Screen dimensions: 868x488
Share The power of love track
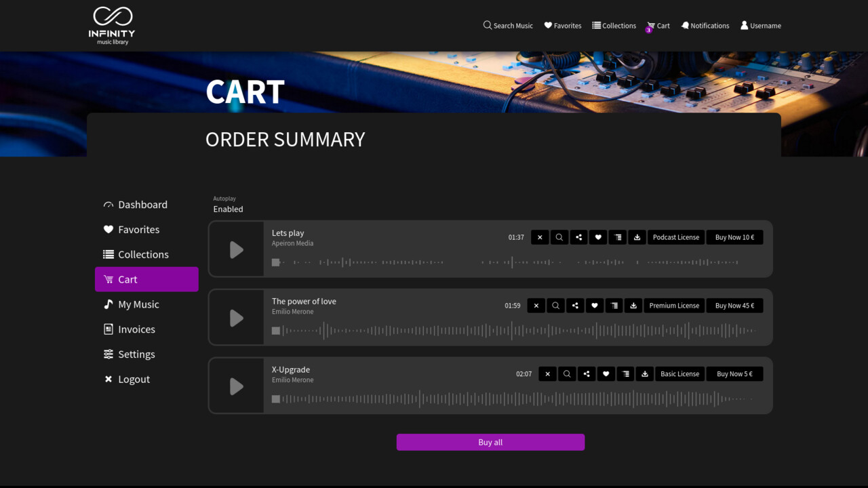coord(575,306)
